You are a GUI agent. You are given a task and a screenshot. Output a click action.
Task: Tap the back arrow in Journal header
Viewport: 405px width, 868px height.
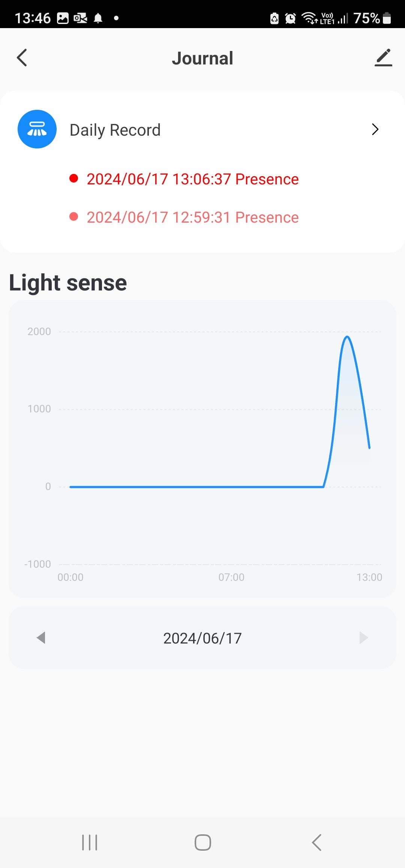pyautogui.click(x=22, y=58)
